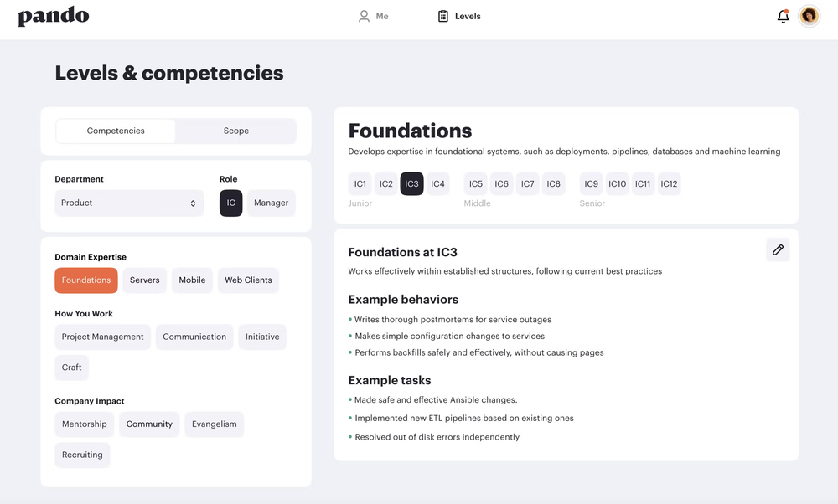Select the Competencies tab
838x504 pixels.
[115, 131]
